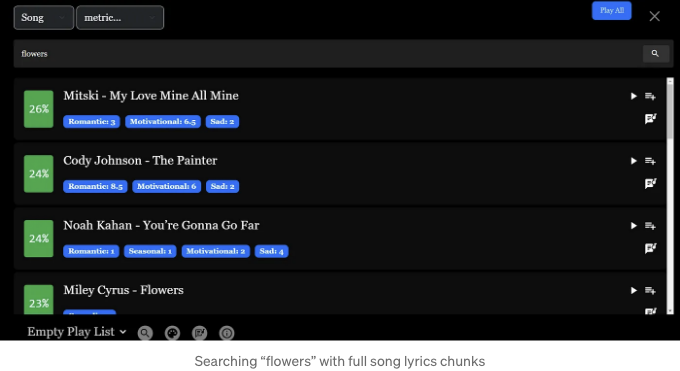Close the search panel with X
Image resolution: width=680 pixels, height=371 pixels.
(654, 16)
